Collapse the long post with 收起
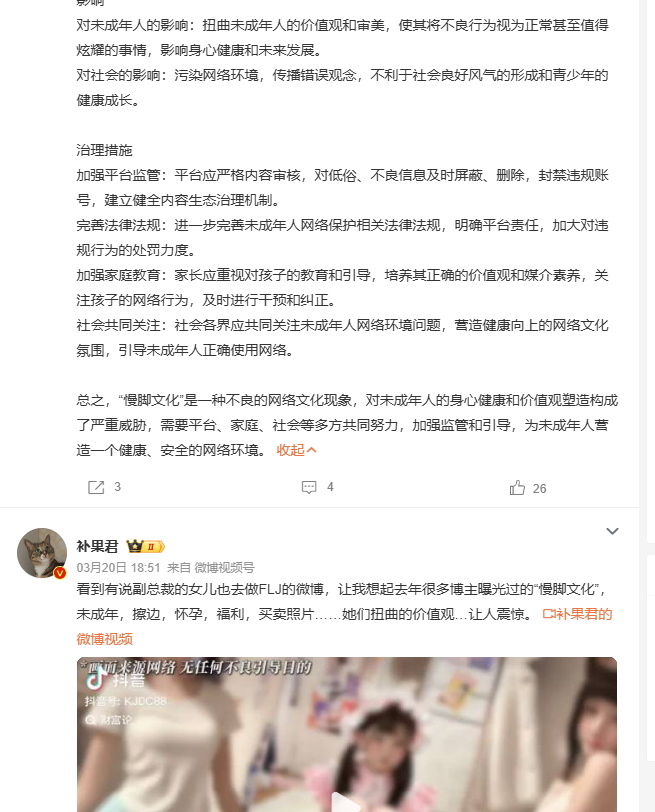Viewport: 655px width, 812px height. click(x=296, y=451)
